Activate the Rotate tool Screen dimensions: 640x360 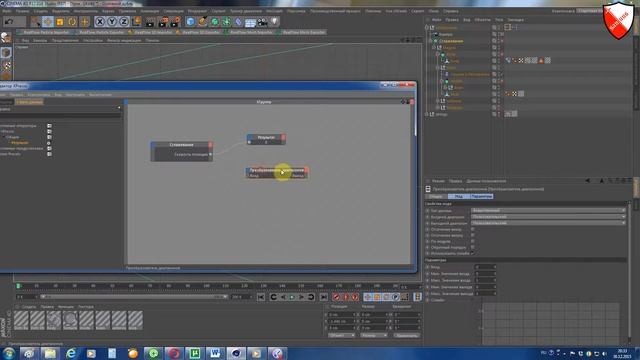pos(72,21)
